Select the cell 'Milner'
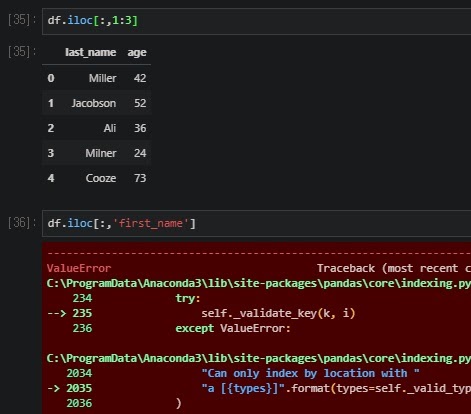The height and width of the screenshot is (414, 471). click(101, 153)
